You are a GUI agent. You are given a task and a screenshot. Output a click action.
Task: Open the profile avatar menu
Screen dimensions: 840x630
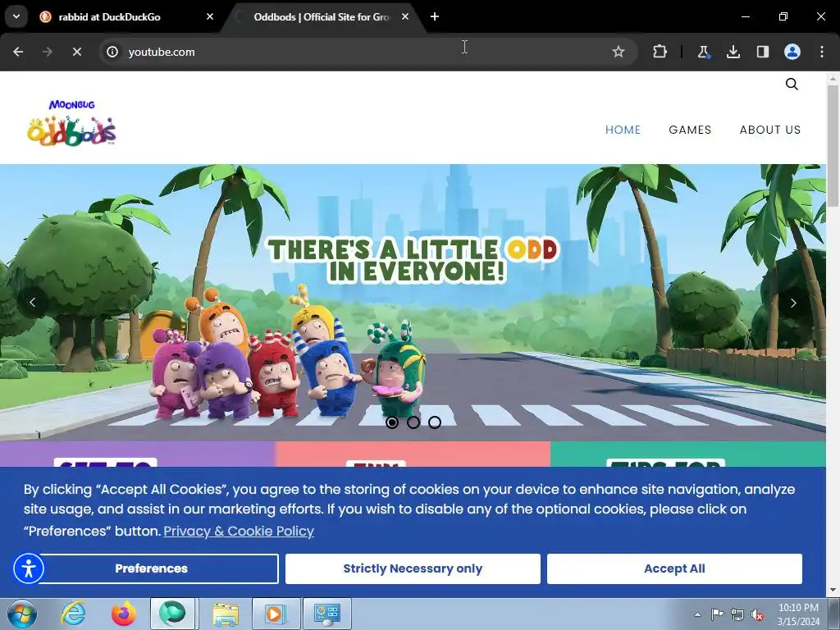[792, 52]
